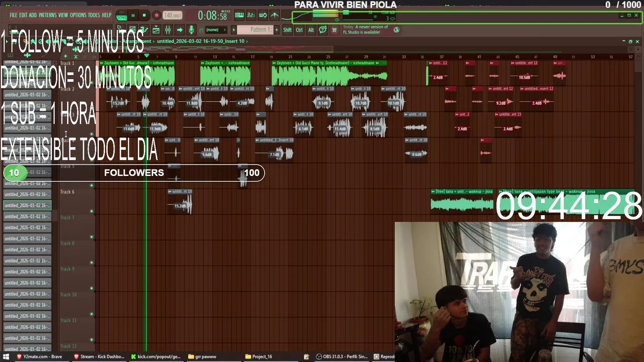Click the Windows Start button

pyautogui.click(x=7, y=356)
